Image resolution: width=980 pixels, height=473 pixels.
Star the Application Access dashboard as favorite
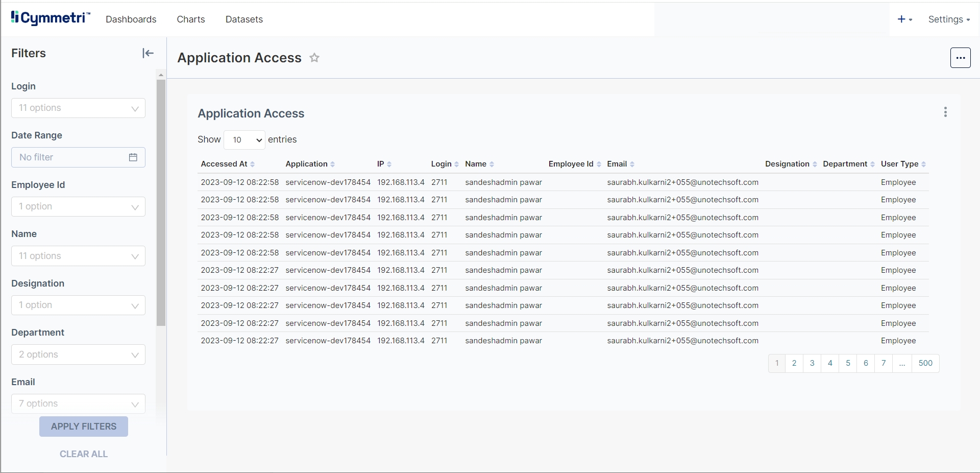tap(314, 58)
